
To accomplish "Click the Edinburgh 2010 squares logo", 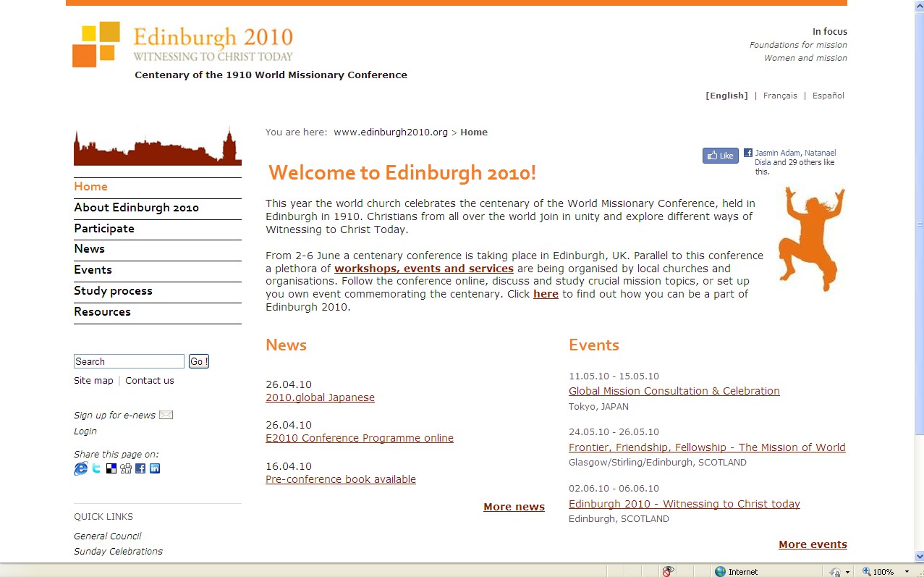I will 96,44.
